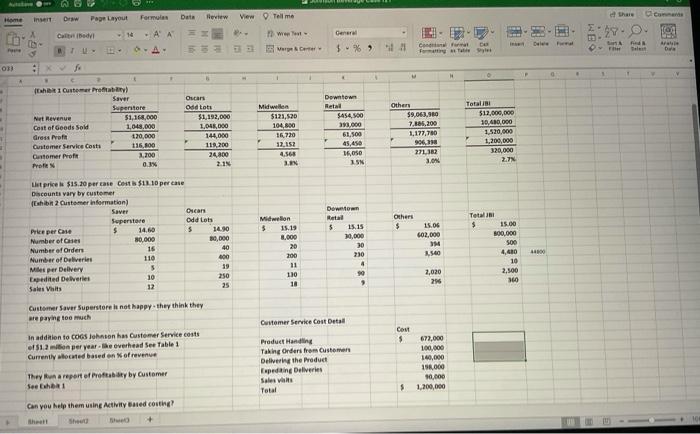This screenshot has width=700, height=434.
Task: Click the Format Painter brush icon
Action: point(32,53)
